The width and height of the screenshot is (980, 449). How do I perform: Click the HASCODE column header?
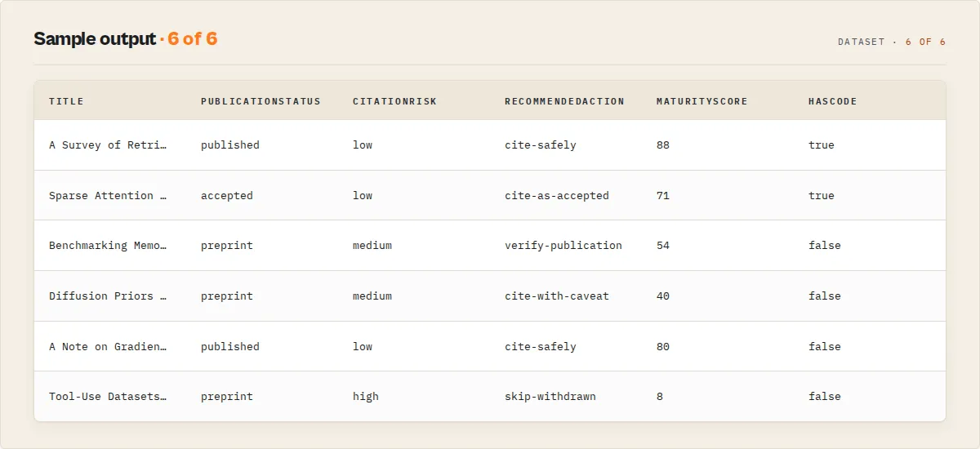[x=832, y=101]
